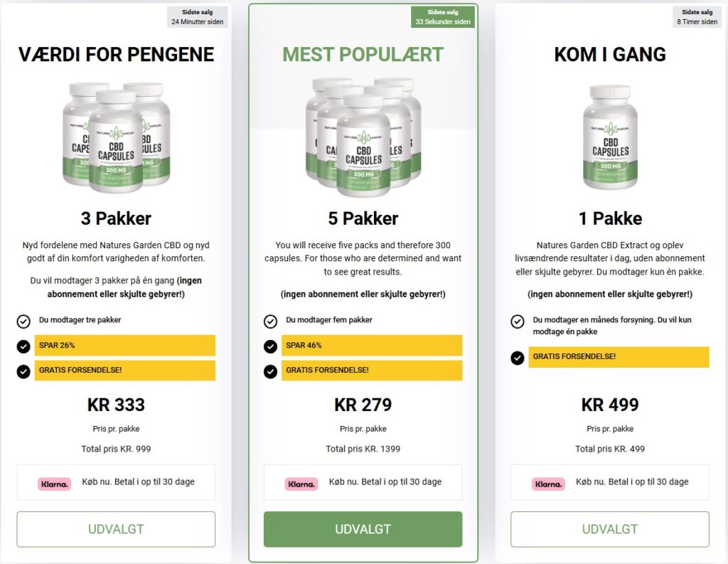The width and height of the screenshot is (728, 564).
Task: Select the 'KOM I GANG' heading
Action: coord(610,54)
